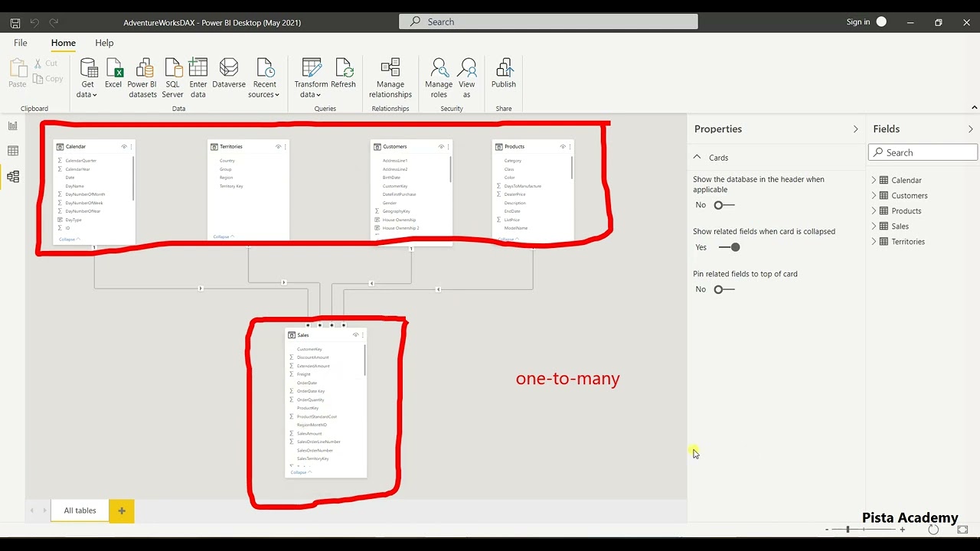Image resolution: width=980 pixels, height=551 pixels.
Task: Click More options on Products table card
Action: coord(570,147)
